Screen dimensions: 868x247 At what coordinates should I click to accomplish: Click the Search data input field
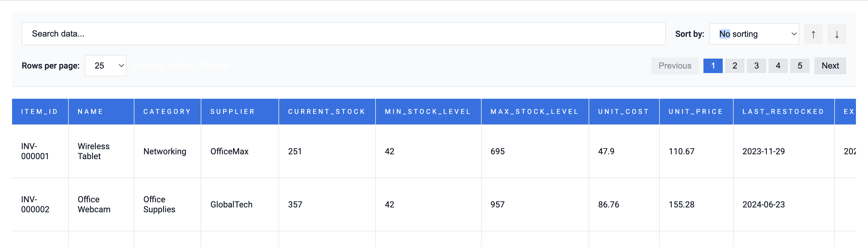click(343, 34)
